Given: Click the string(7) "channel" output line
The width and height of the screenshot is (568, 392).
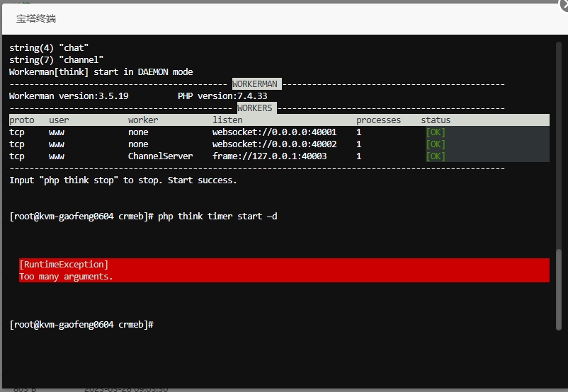Looking at the screenshot, I should [56, 59].
